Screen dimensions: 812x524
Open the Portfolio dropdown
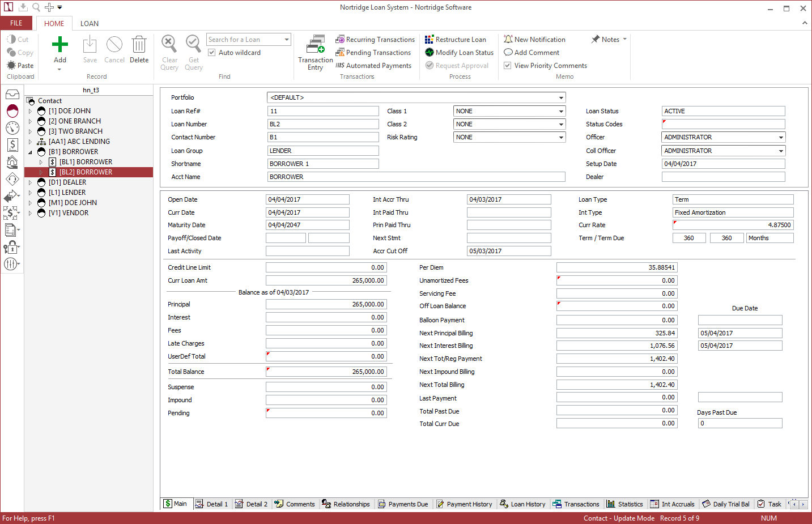pos(561,97)
